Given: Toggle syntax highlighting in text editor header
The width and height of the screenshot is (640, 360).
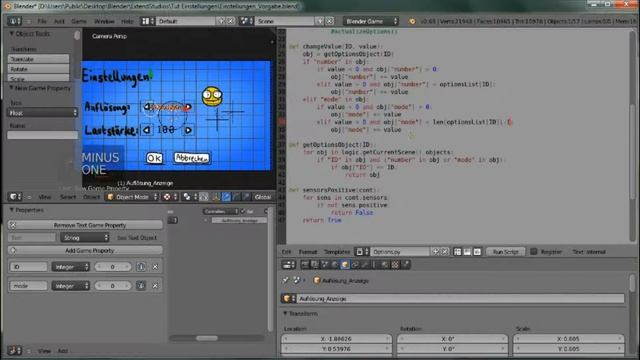Looking at the screenshot, I should [x=477, y=252].
